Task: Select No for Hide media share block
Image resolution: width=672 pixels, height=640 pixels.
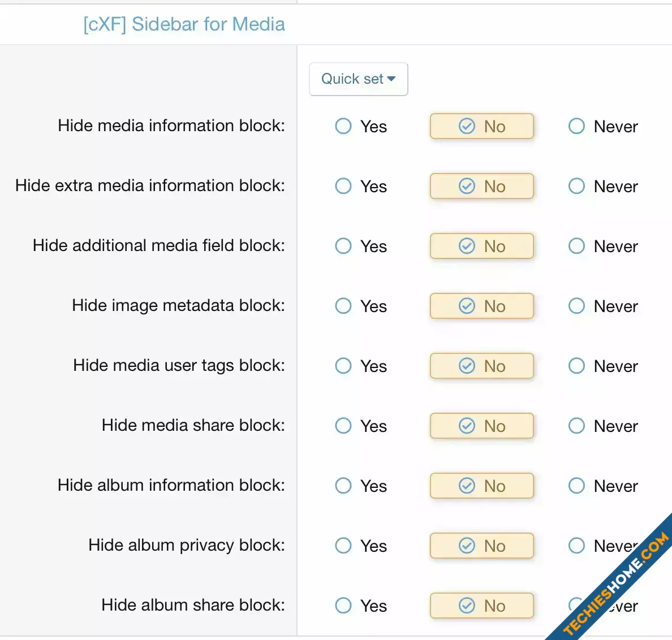Action: (482, 426)
